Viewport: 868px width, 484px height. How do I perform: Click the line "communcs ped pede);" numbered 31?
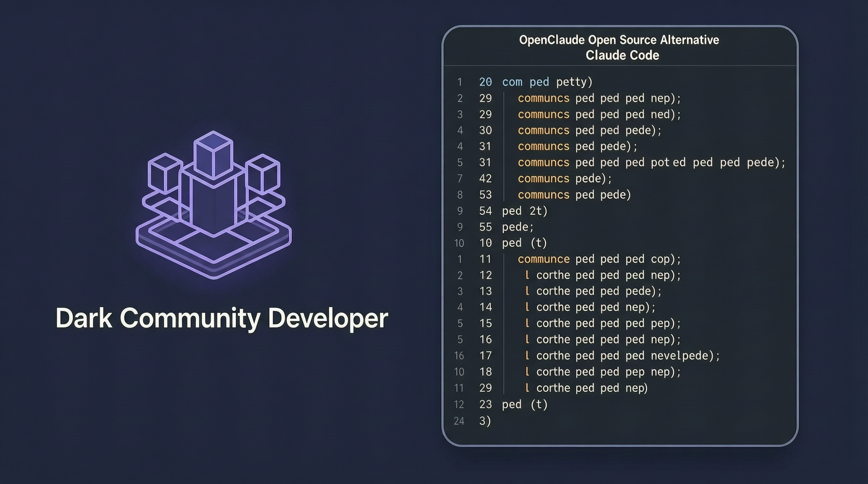(x=577, y=147)
